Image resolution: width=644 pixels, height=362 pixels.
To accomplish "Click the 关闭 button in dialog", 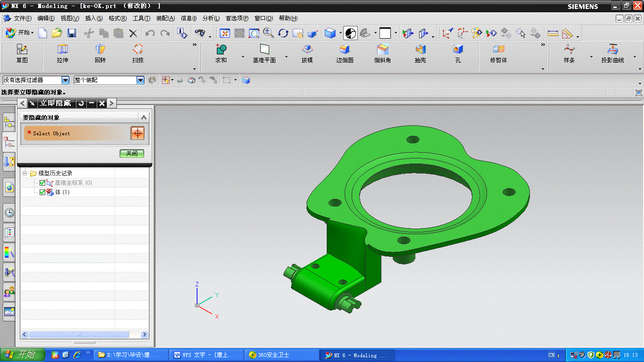I will click(132, 154).
